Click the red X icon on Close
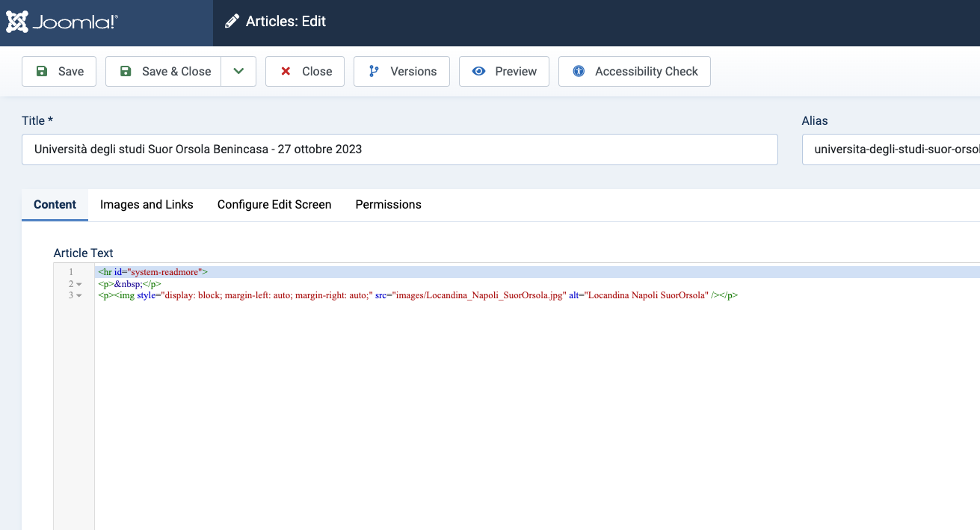Screen dimensions: 980x530 286,71
